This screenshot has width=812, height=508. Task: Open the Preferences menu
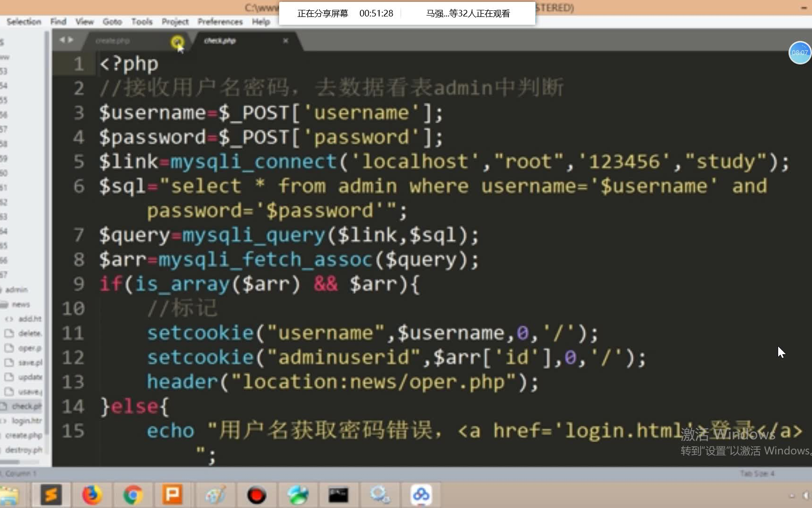pyautogui.click(x=220, y=22)
